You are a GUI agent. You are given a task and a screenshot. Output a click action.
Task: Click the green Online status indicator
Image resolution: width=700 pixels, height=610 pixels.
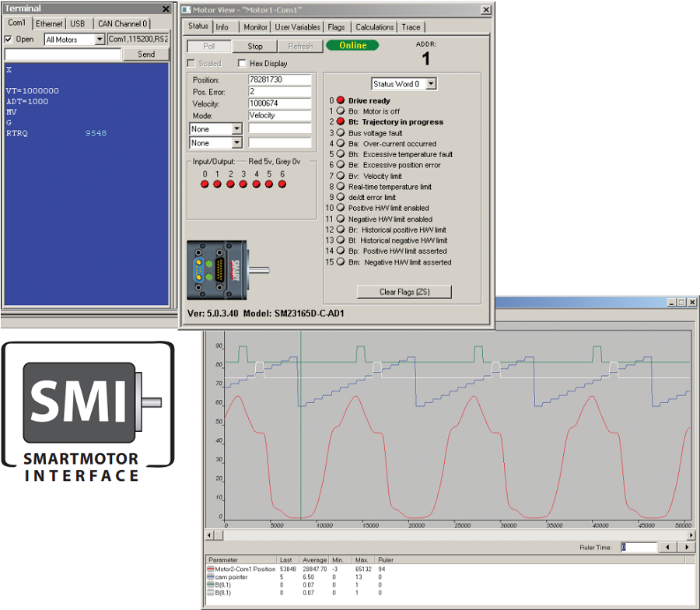click(352, 46)
